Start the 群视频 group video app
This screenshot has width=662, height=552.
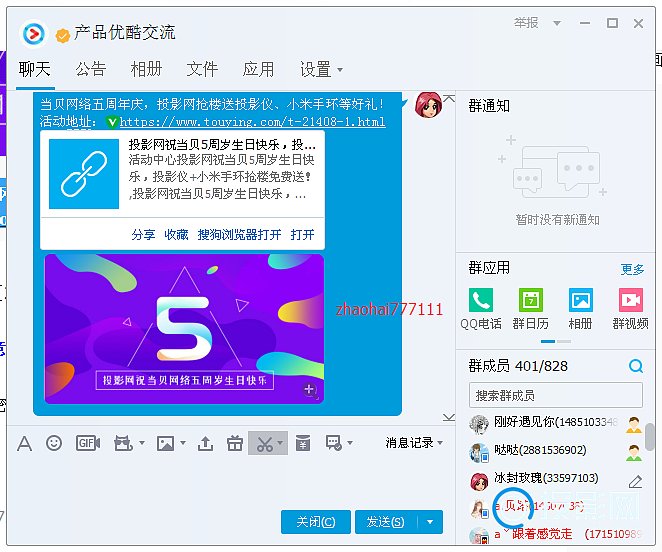point(631,299)
